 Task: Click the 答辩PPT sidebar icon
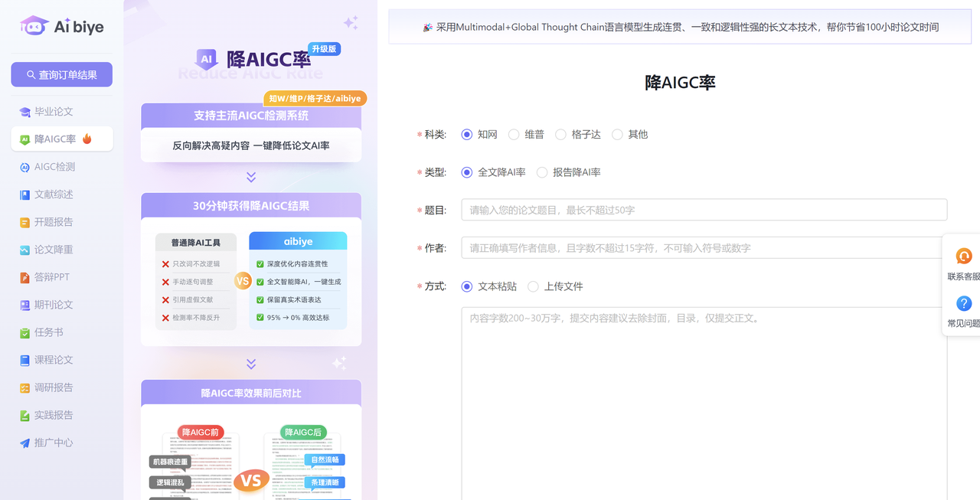point(25,277)
